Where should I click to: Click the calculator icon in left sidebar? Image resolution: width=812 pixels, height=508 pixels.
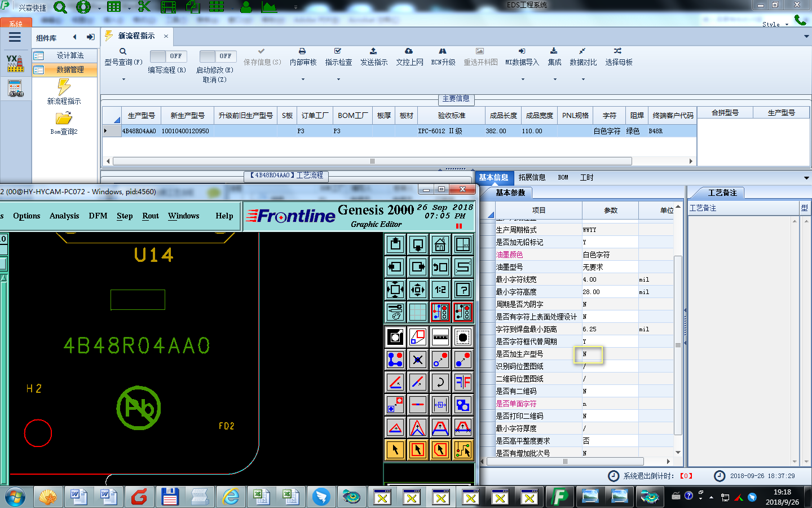pyautogui.click(x=15, y=89)
